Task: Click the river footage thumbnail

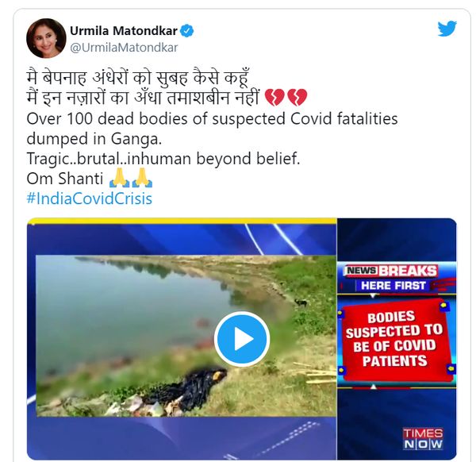Action: point(186,336)
